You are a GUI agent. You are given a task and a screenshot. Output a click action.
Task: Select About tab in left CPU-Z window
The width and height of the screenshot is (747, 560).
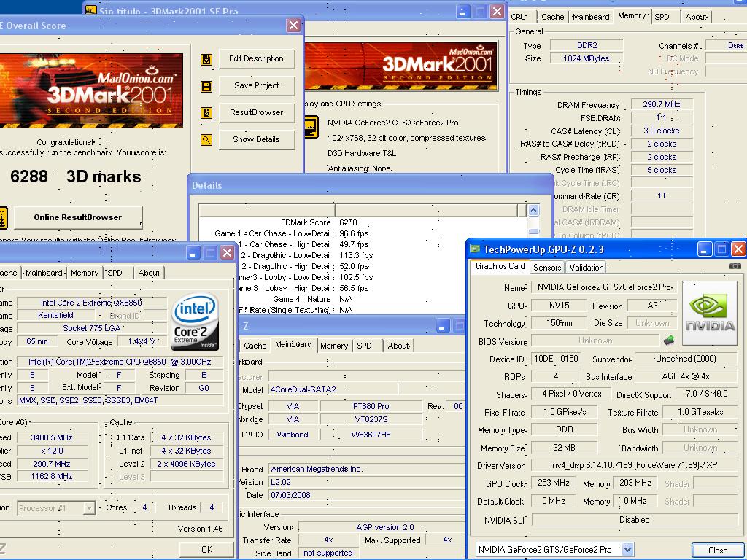click(x=149, y=273)
